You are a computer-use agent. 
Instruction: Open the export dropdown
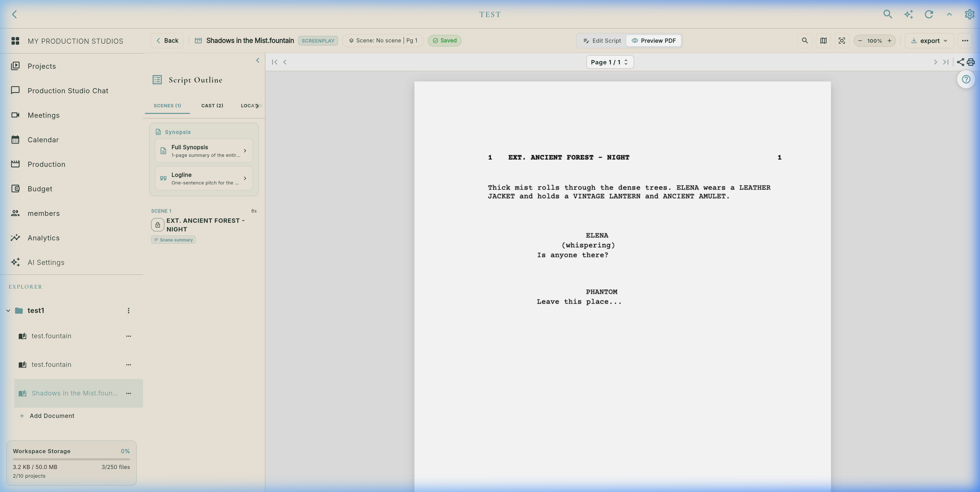929,41
